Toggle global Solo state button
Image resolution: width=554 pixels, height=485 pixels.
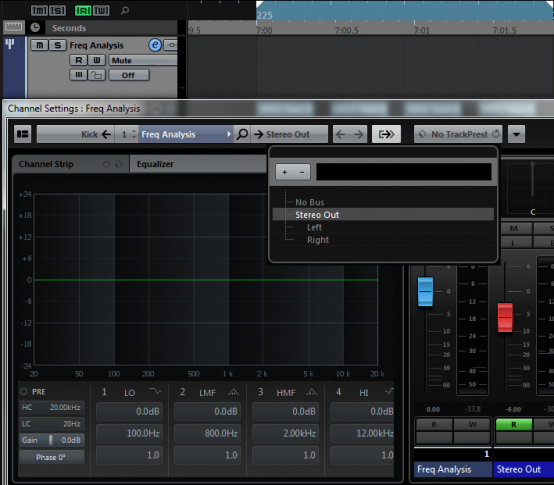(57, 11)
